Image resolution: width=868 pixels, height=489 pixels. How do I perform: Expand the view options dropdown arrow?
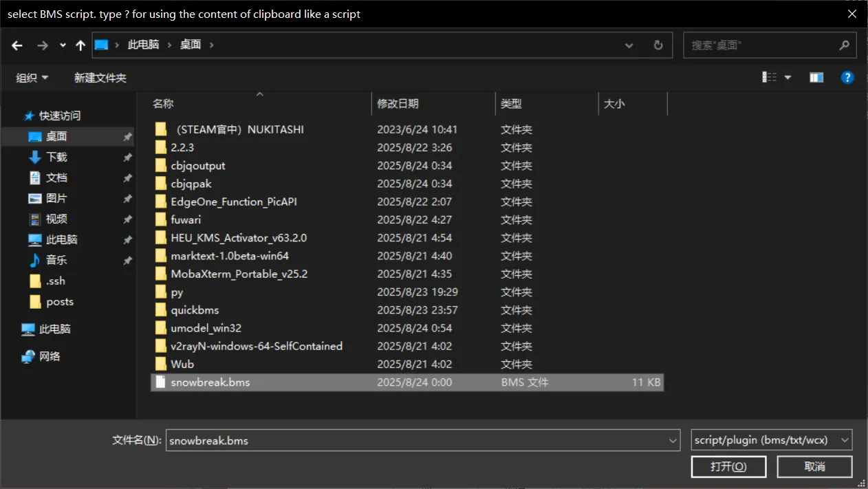[x=788, y=78]
